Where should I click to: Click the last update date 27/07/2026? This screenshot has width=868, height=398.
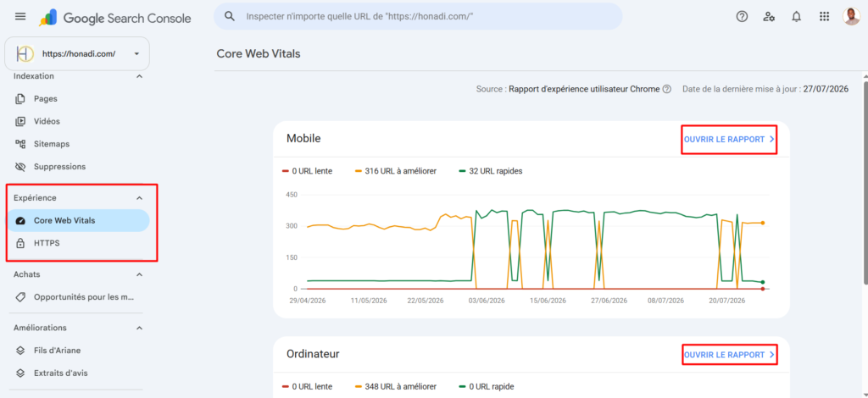pos(826,89)
